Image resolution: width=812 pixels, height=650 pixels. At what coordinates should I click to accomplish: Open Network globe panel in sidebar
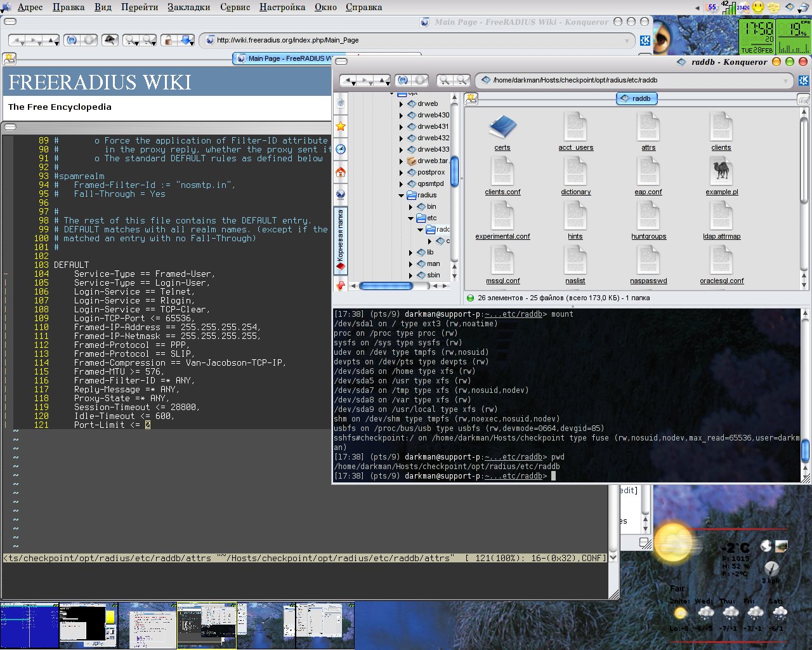[341, 194]
